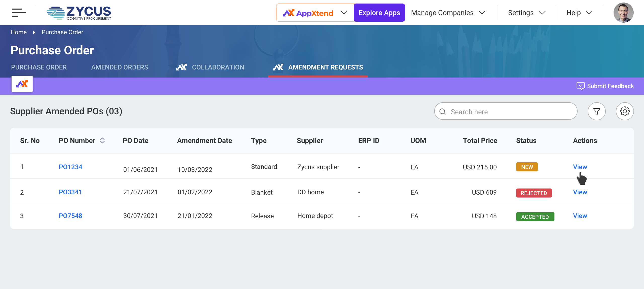Click the Submit Feedback icon
Viewport: 644px width, 289px height.
(x=580, y=86)
